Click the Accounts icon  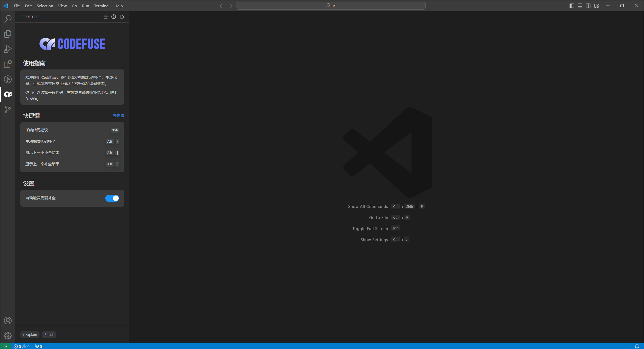[x=8, y=321]
